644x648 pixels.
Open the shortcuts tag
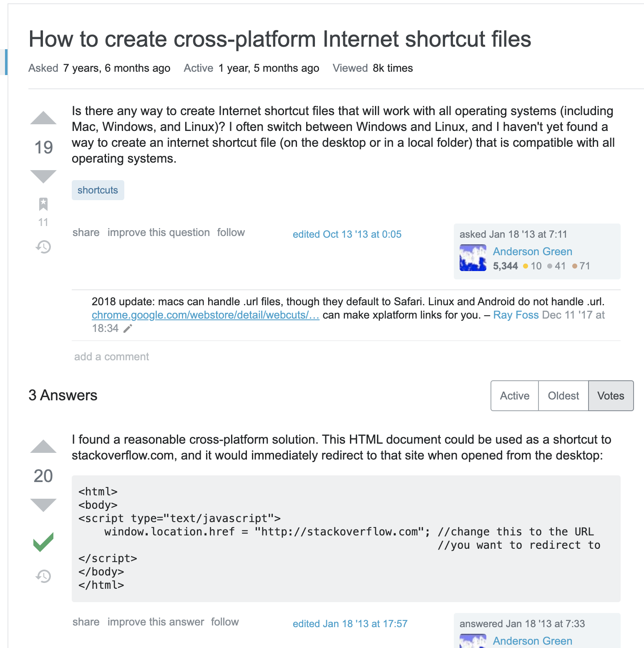[98, 190]
